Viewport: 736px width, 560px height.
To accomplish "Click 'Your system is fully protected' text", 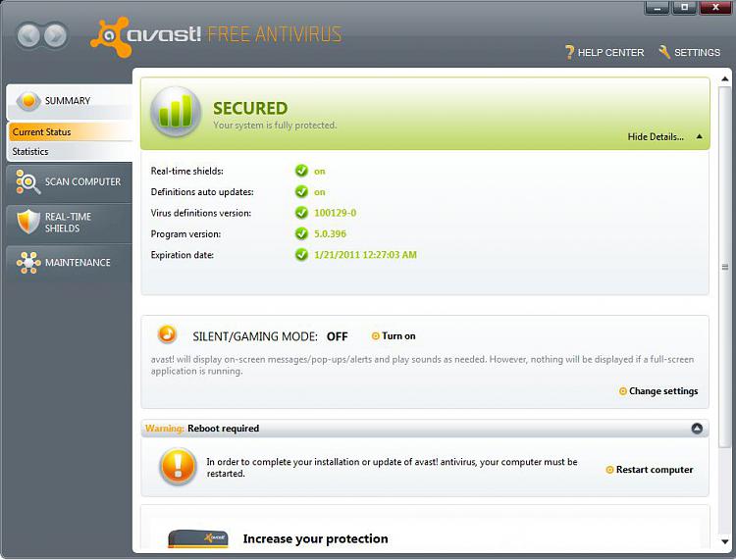I will [x=275, y=126].
